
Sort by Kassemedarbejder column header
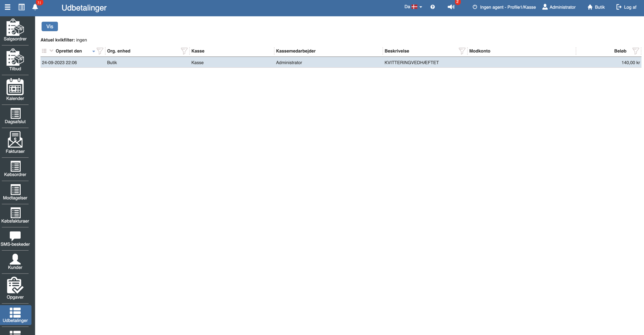tap(296, 51)
